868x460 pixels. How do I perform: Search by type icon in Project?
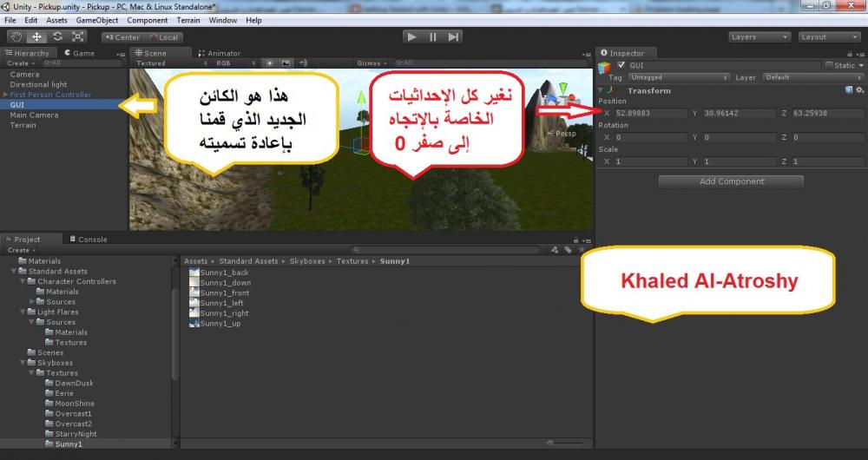(x=555, y=250)
